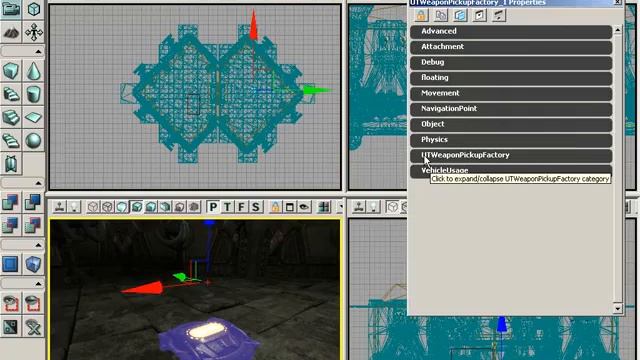This screenshot has height=360, width=640.
Task: Open show flags eye icon
Action: pos(304,207)
